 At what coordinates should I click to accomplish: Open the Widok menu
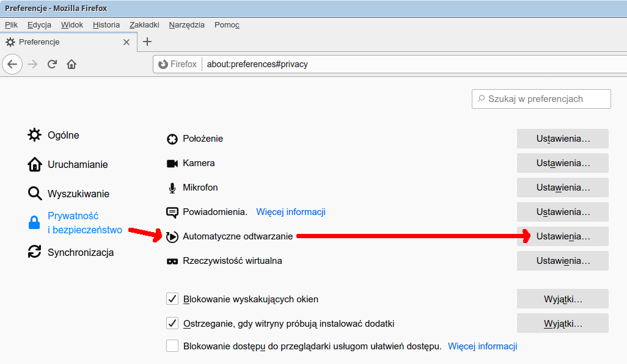tap(72, 25)
